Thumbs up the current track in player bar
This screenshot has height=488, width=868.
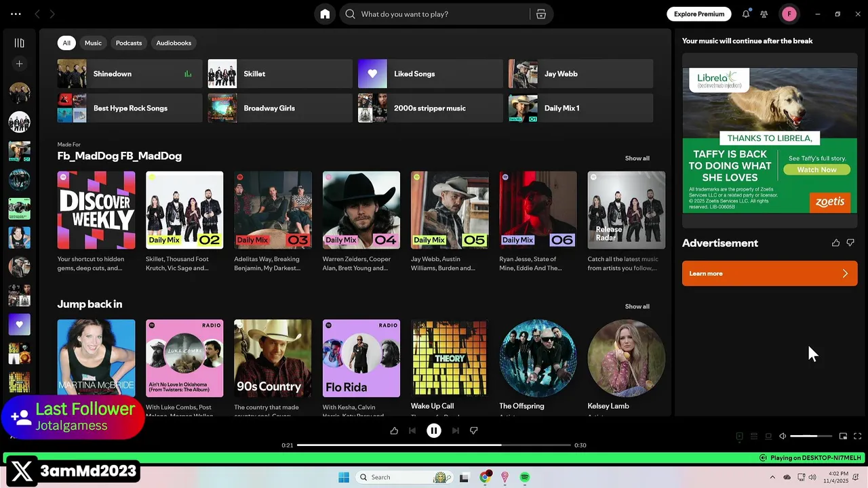click(394, 430)
